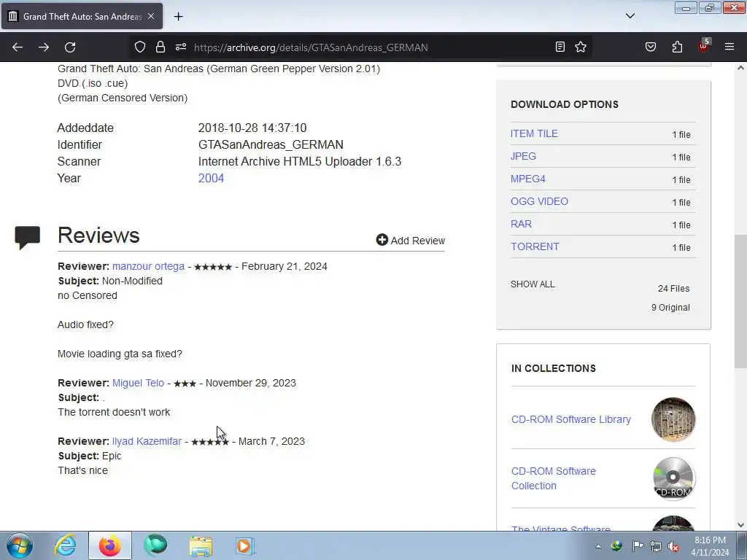Open the Firefox extensions puzzle icon
This screenshot has width=747, height=560.
coord(677,47)
